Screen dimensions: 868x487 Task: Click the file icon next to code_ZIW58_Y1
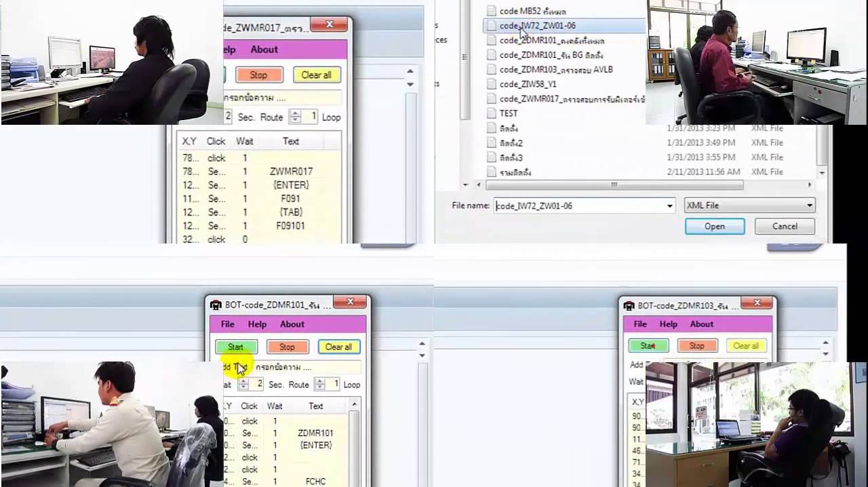tap(492, 84)
